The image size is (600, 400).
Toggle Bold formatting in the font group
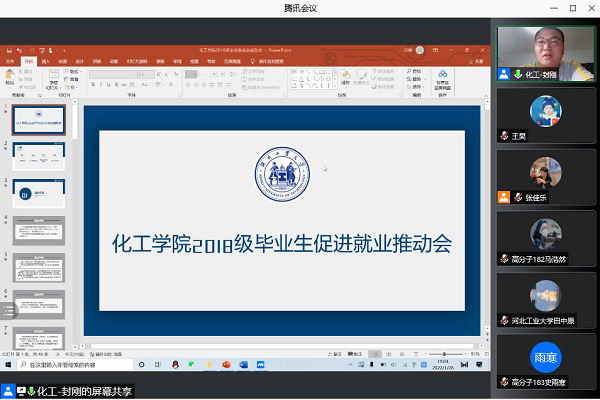[93, 83]
